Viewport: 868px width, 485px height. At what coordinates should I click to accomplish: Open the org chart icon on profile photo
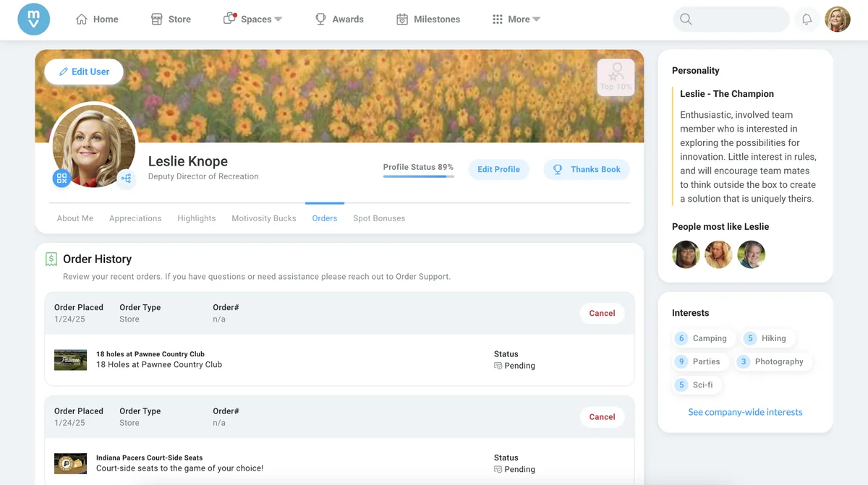coord(126,179)
